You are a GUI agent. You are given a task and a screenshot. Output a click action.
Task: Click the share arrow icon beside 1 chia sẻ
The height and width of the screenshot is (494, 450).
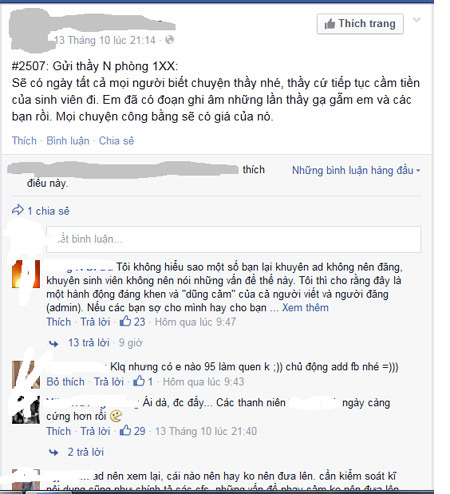(18, 210)
